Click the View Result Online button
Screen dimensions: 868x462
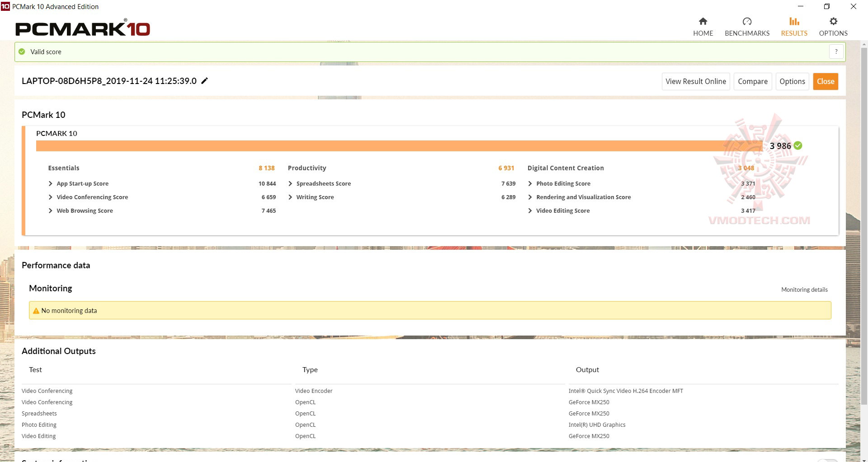tap(696, 81)
